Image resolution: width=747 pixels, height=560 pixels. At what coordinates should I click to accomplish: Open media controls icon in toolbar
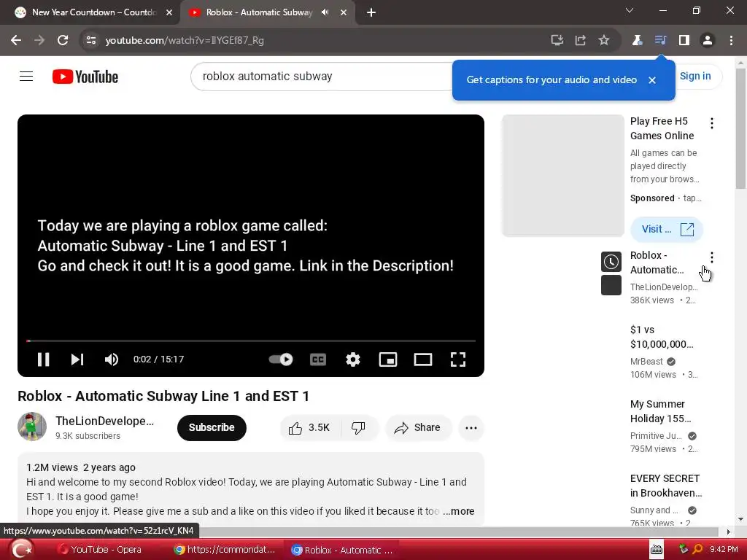coord(660,41)
